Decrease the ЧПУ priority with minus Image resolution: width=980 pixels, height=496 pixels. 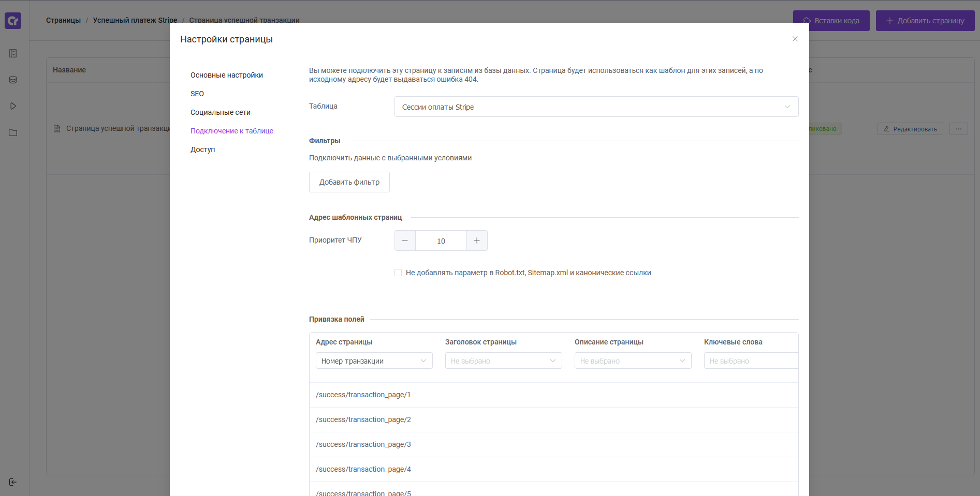coord(405,241)
